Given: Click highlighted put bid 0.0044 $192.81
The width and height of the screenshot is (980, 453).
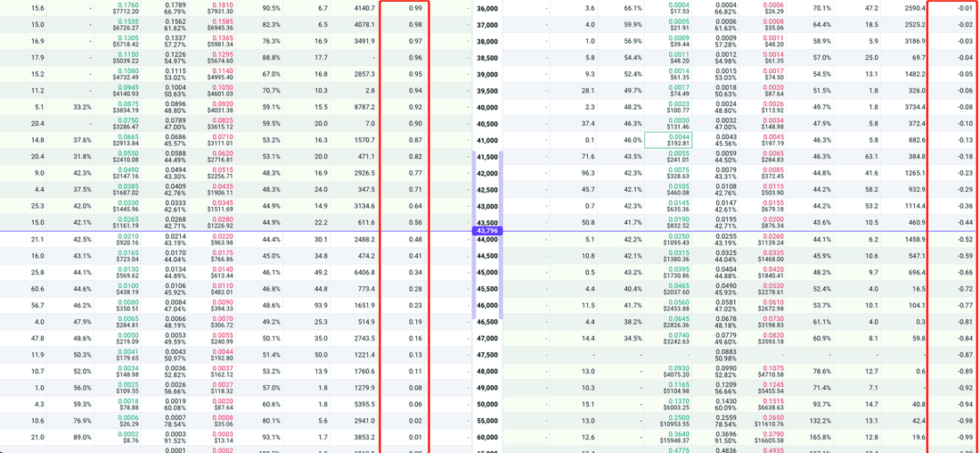Looking at the screenshot, I should (x=668, y=140).
